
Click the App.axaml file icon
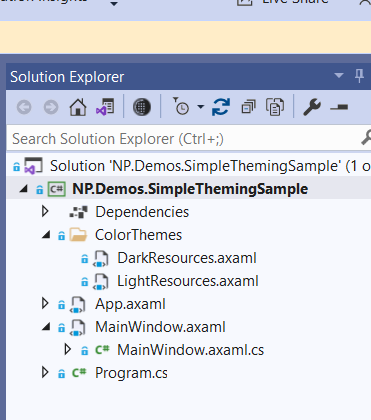pos(78,305)
